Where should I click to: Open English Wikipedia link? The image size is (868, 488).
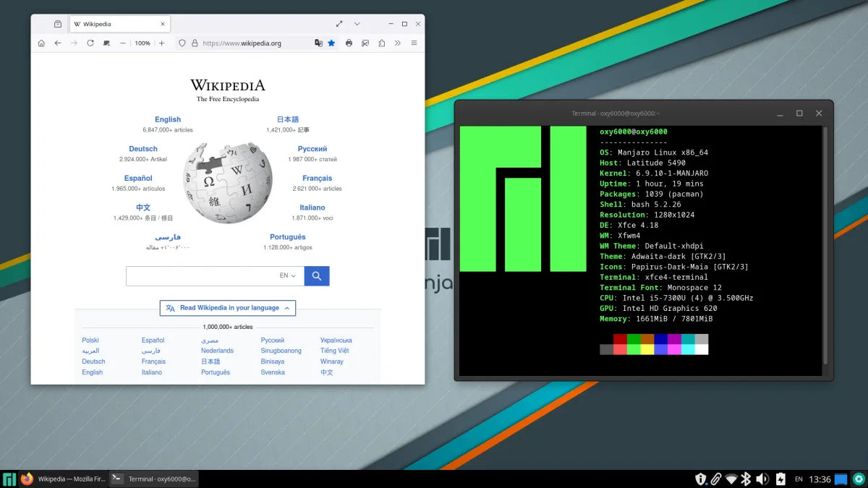pos(168,119)
